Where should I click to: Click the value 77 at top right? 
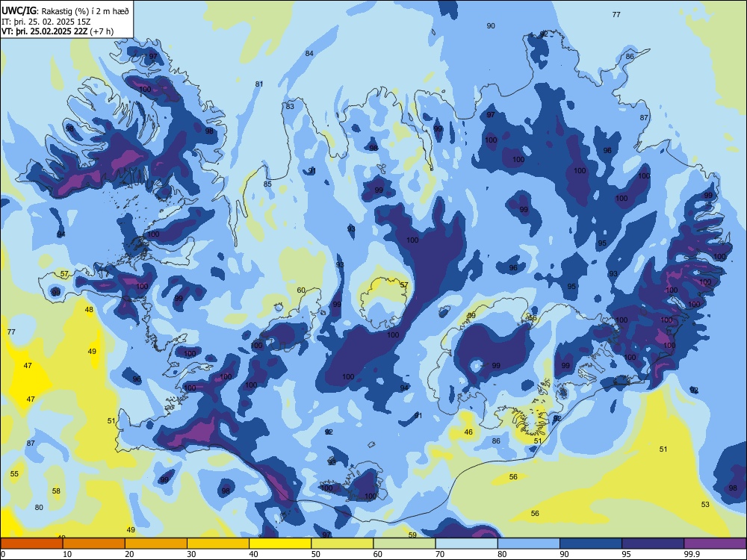click(x=616, y=15)
